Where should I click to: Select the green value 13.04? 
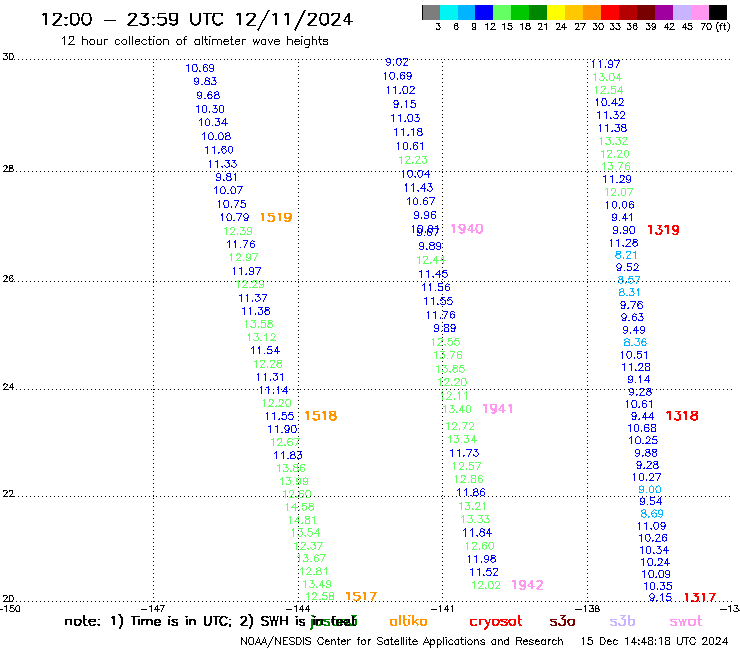[x=607, y=77]
